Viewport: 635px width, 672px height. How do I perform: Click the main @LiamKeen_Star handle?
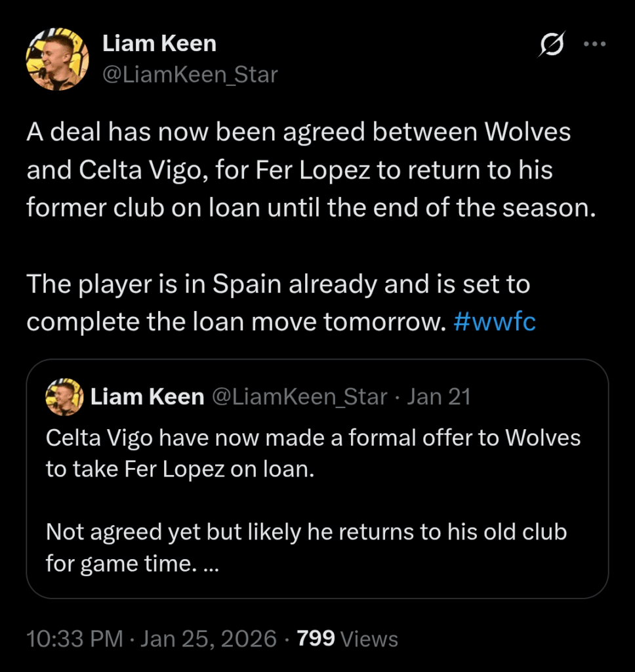[190, 75]
